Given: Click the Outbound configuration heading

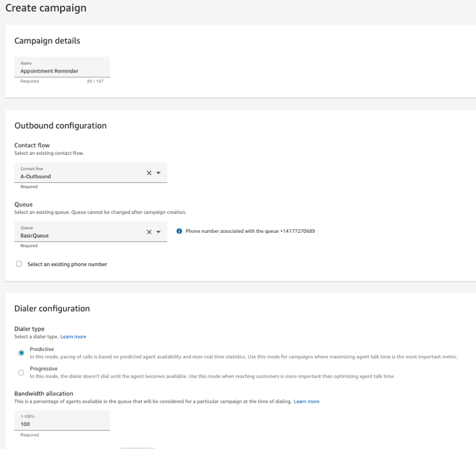Looking at the screenshot, I should pos(60,126).
